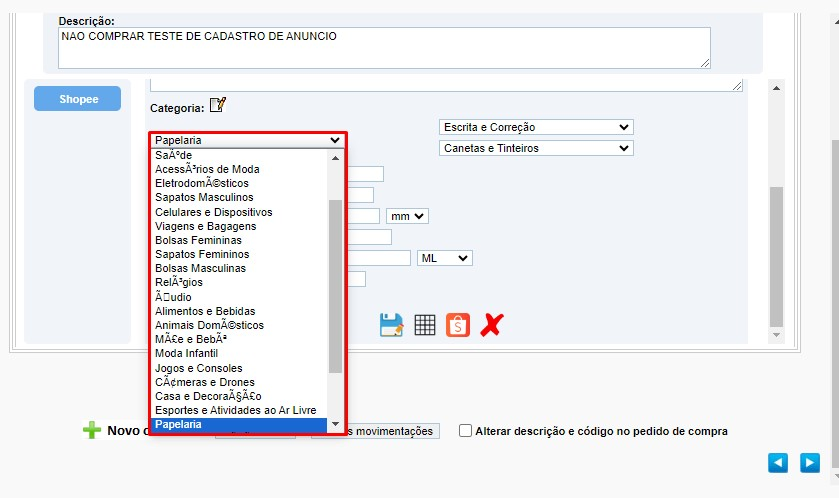
Task: Open the grid table icon
Action: point(425,325)
